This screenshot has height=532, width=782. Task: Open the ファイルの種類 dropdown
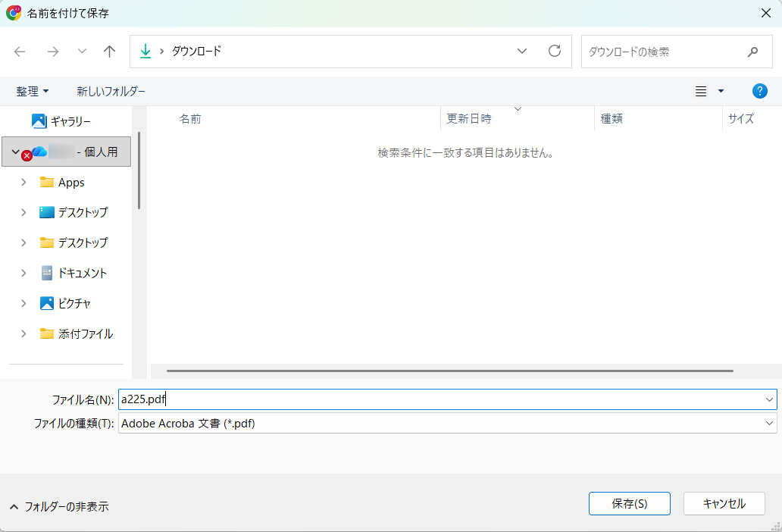[x=770, y=424]
